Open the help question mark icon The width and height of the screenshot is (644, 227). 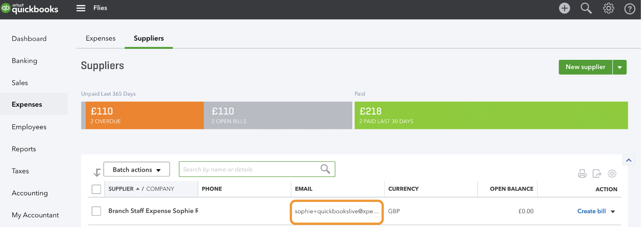click(x=630, y=9)
